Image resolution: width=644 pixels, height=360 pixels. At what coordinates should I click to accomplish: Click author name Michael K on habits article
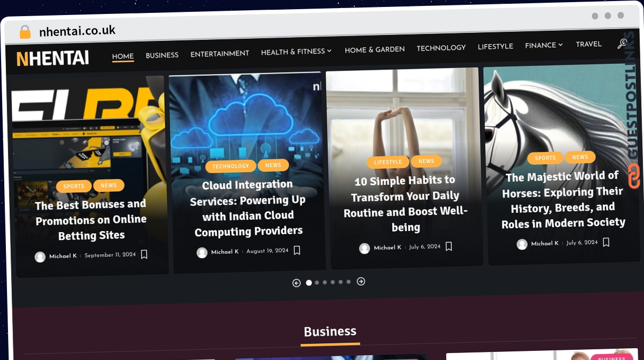click(387, 248)
